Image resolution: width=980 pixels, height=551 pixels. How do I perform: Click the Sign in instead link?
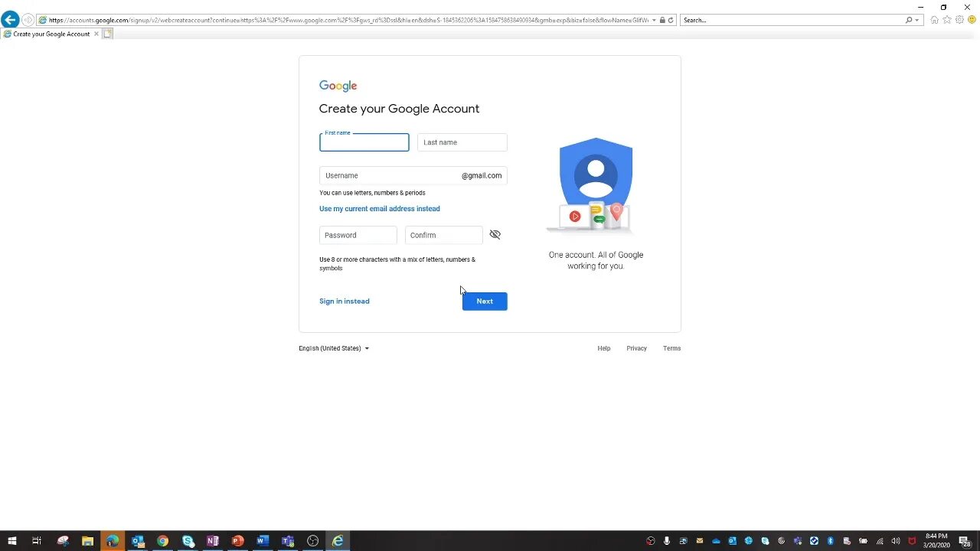click(x=345, y=302)
